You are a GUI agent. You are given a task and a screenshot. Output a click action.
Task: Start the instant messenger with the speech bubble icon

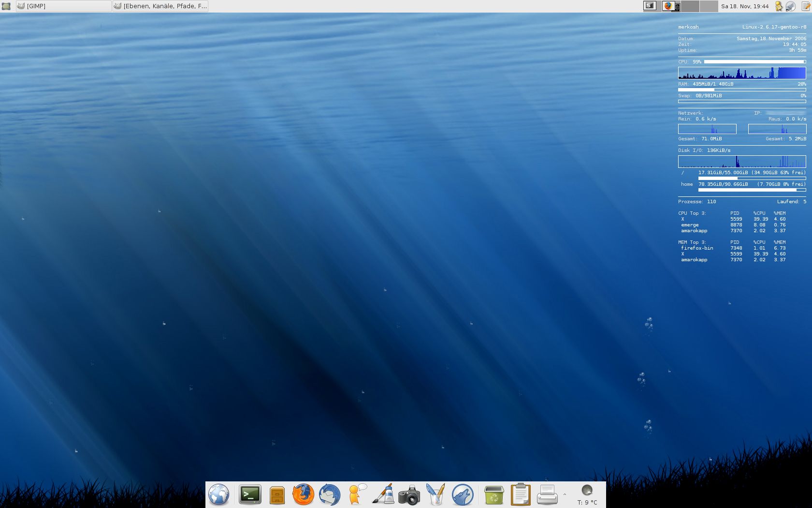click(x=357, y=494)
